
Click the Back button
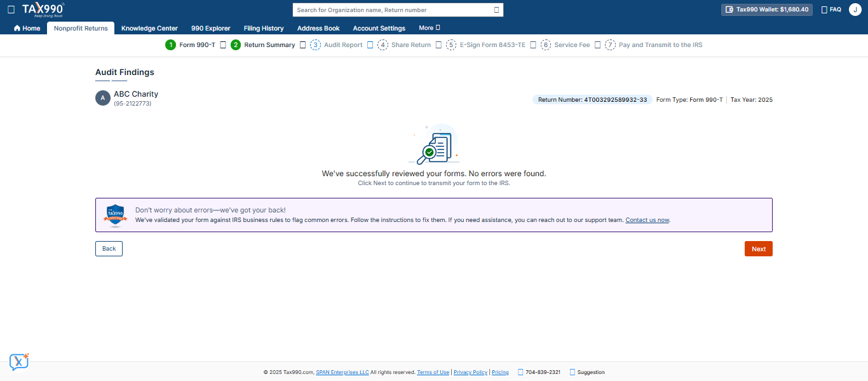click(x=109, y=249)
